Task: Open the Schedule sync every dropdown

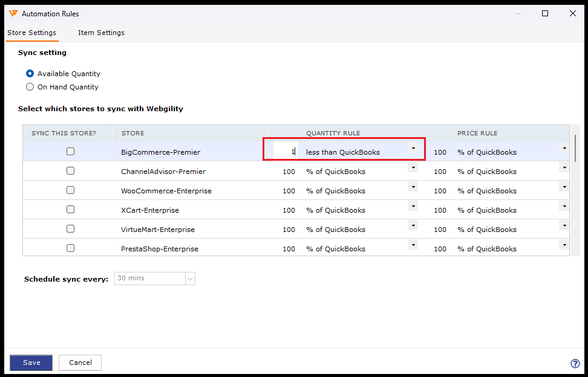Action: [190, 279]
